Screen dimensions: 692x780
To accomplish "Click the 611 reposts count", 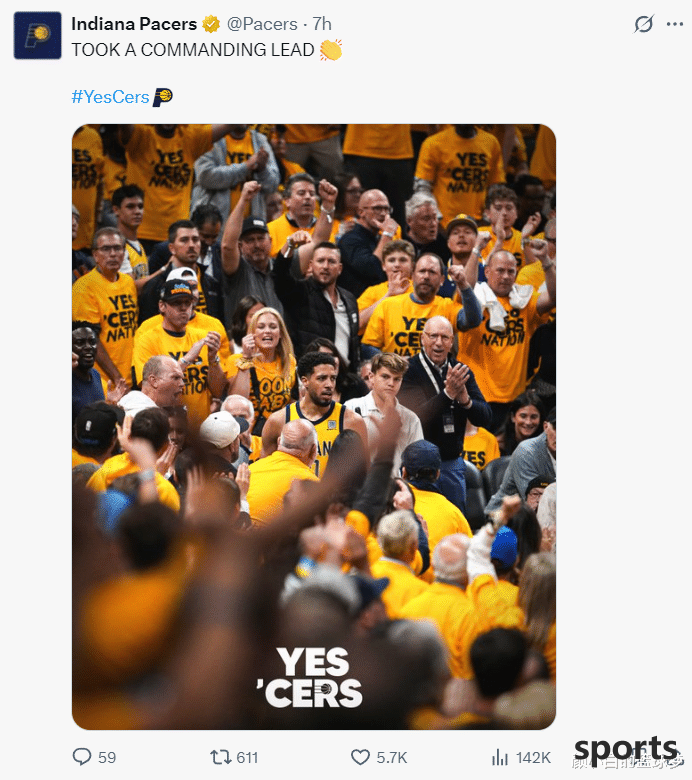I will pos(247,757).
